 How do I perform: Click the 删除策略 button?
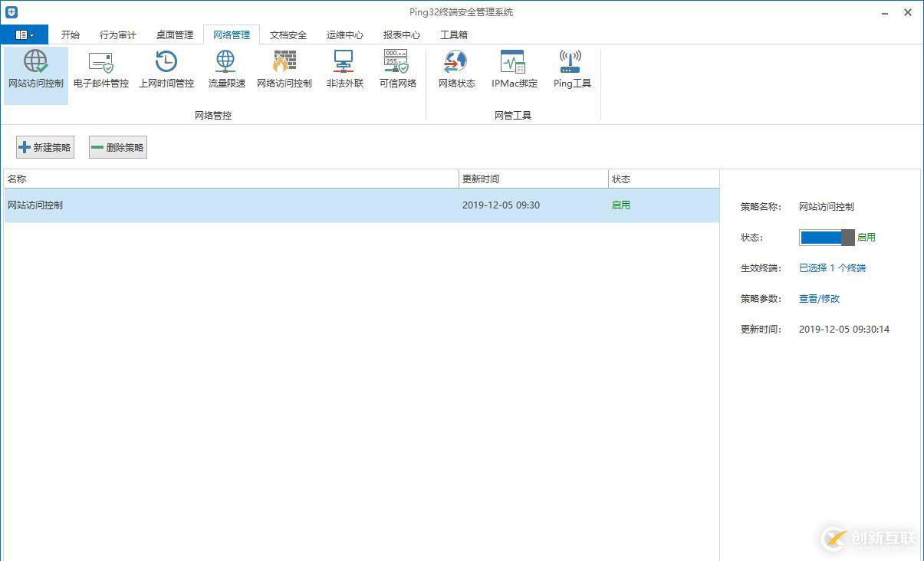[118, 147]
